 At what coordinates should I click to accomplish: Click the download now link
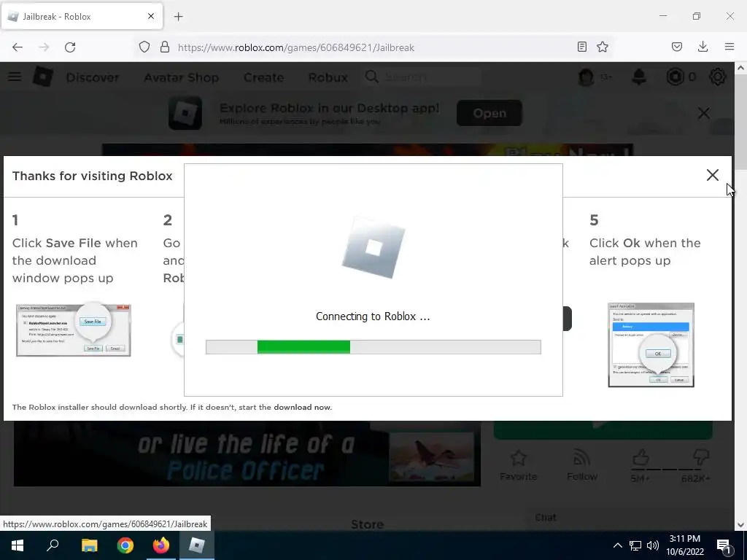tap(302, 407)
